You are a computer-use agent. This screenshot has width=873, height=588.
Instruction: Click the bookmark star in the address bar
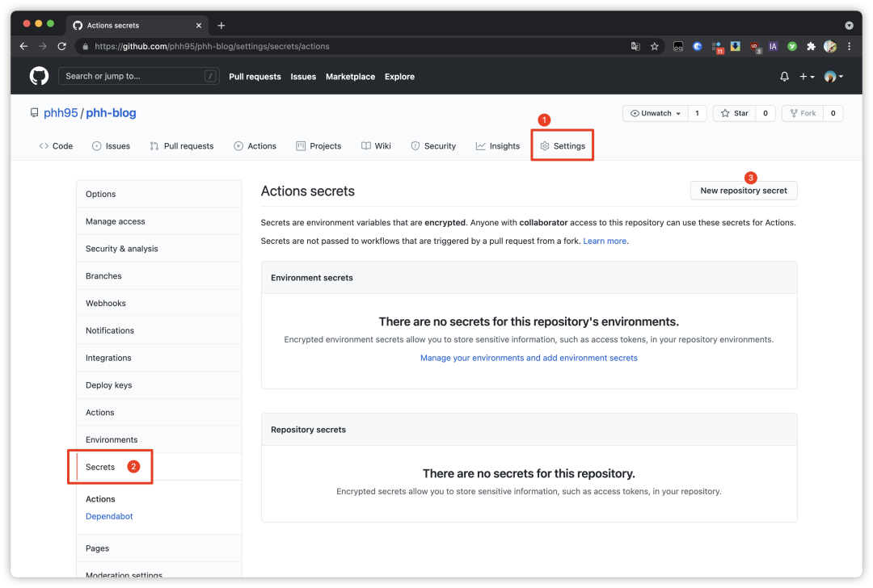[655, 46]
